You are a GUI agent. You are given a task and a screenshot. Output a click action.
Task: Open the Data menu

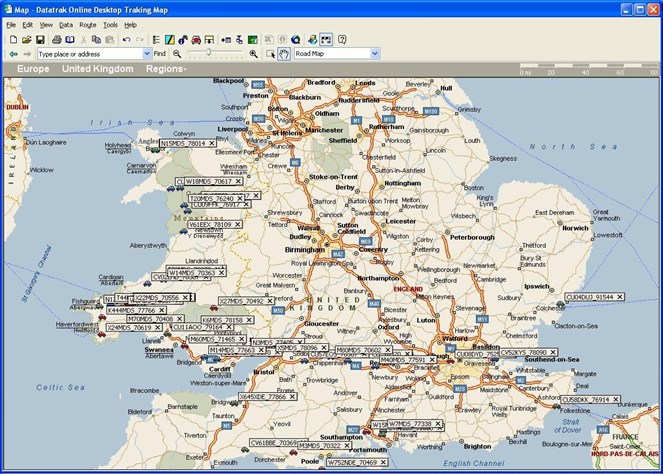tap(66, 25)
